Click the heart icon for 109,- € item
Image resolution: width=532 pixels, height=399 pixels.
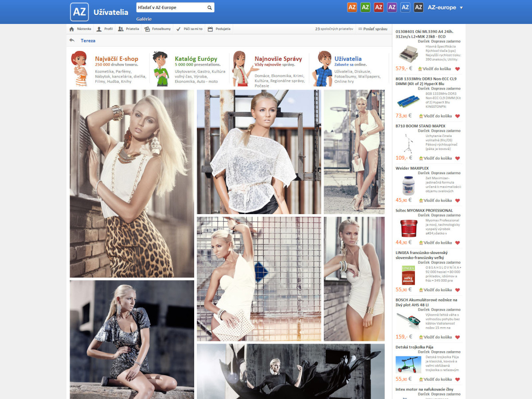tap(458, 158)
